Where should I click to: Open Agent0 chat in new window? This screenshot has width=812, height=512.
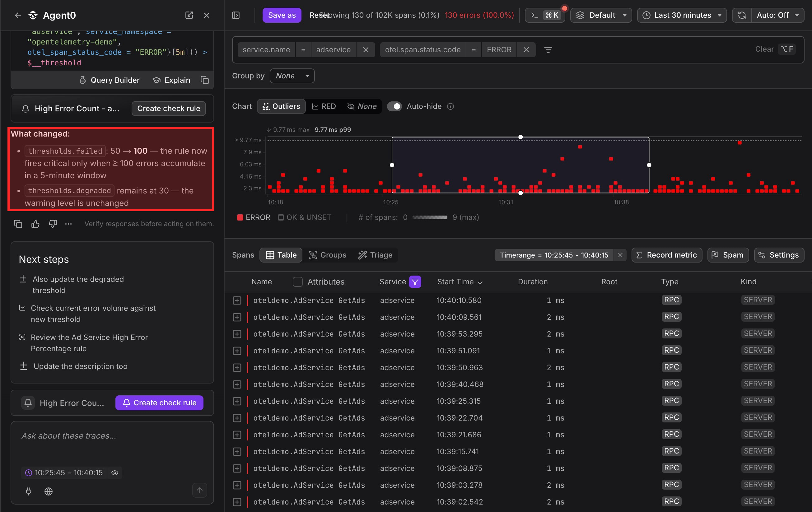pyautogui.click(x=189, y=15)
